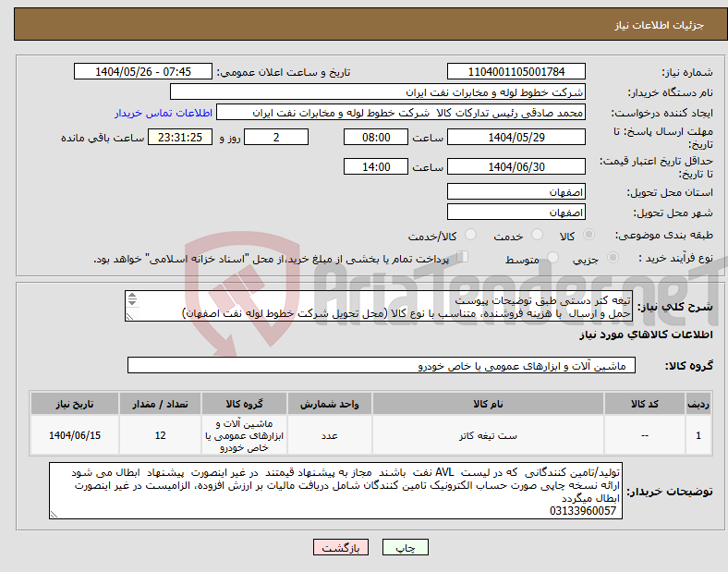Click the تعداد / مقدار column header
The width and height of the screenshot is (728, 572).
(160, 404)
